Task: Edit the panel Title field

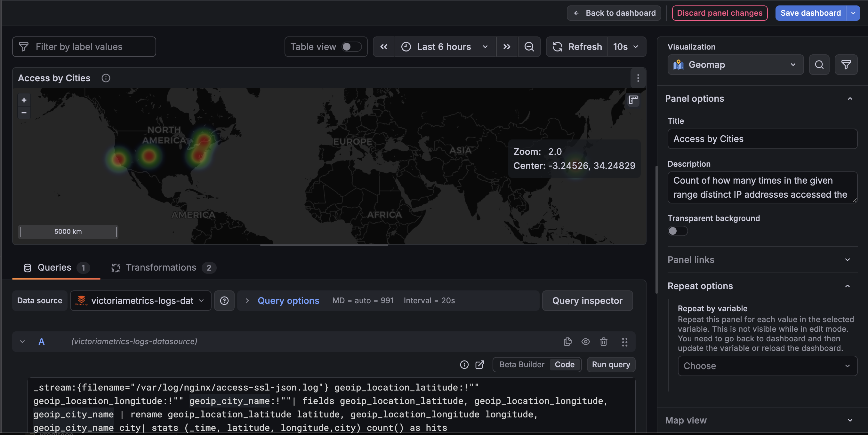Action: tap(762, 139)
